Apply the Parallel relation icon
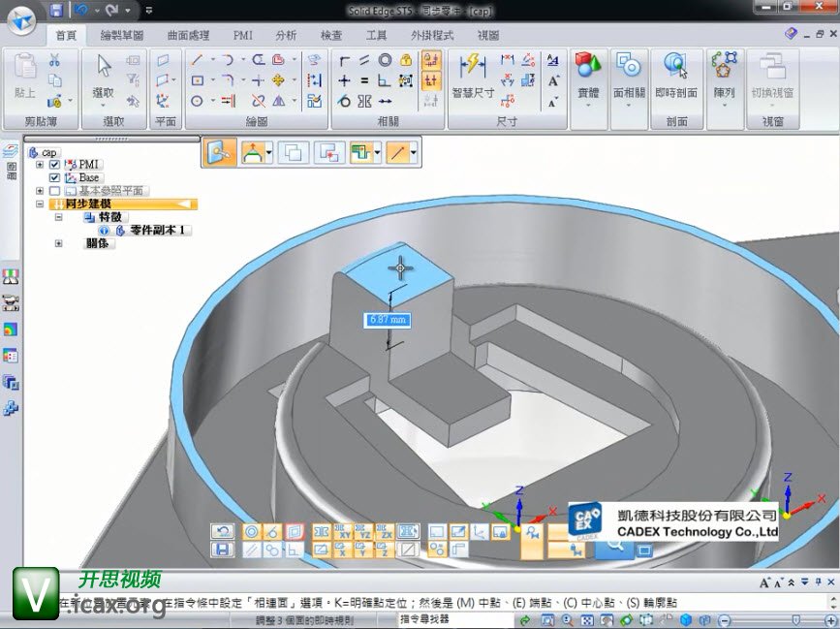The height and width of the screenshot is (629, 840). (364, 59)
